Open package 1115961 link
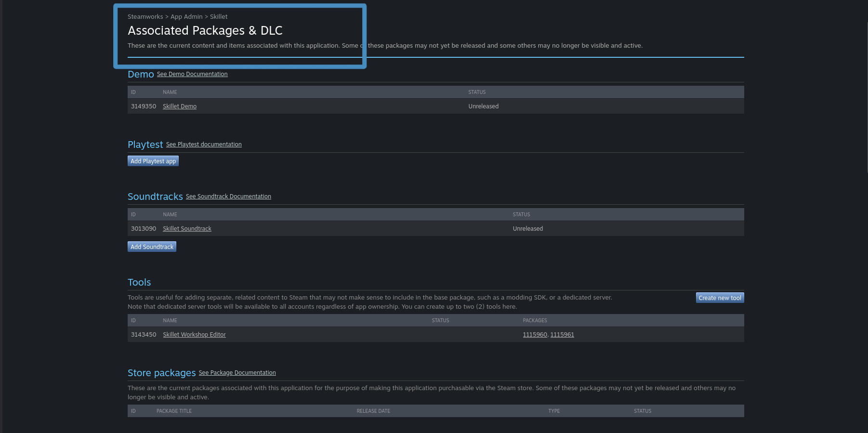868x433 pixels. [562, 335]
